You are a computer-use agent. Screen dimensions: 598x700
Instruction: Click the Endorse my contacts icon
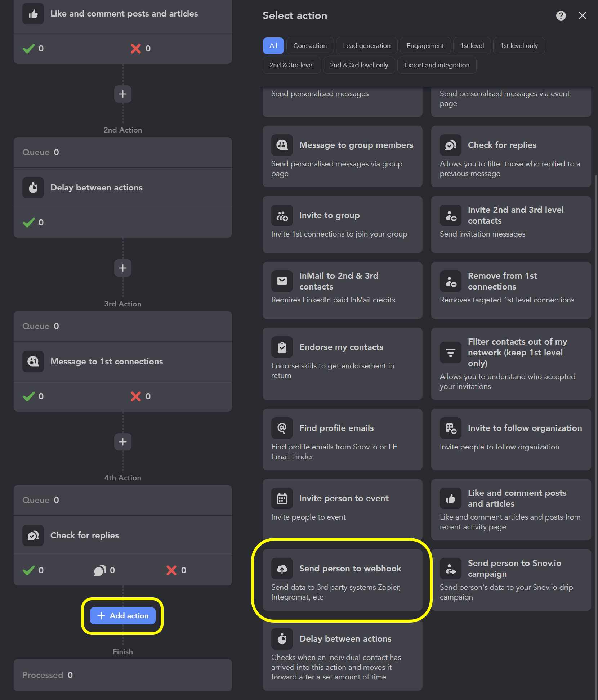282,347
